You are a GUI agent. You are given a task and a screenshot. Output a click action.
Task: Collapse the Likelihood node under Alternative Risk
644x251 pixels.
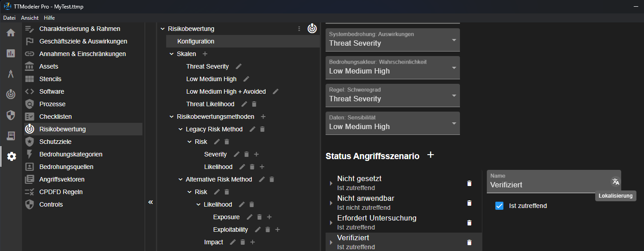click(x=198, y=204)
